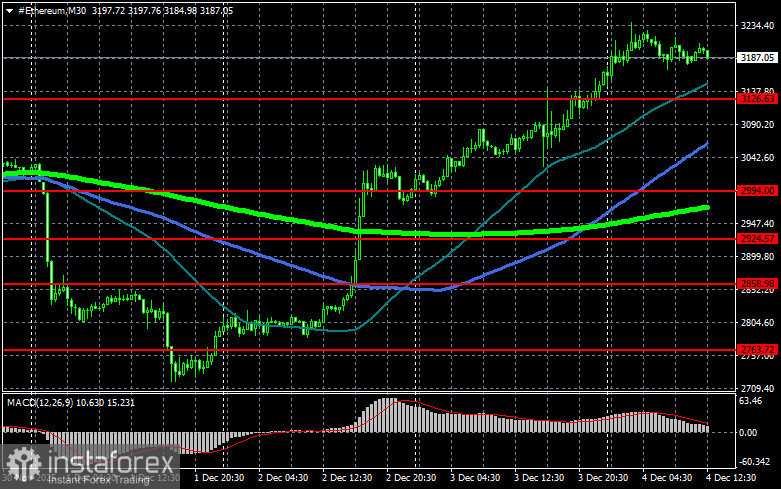Click the 3 Dec 04:30 time label
The height and width of the screenshot is (489, 781).
(475, 478)
